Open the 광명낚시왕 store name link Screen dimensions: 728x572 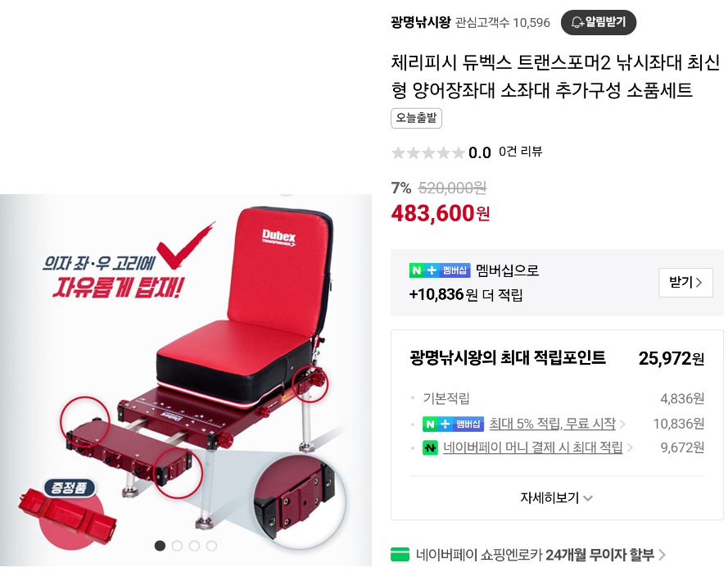click(x=421, y=22)
